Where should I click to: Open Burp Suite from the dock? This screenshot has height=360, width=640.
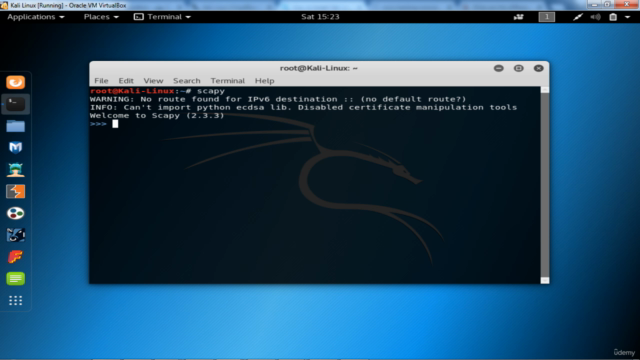16,191
